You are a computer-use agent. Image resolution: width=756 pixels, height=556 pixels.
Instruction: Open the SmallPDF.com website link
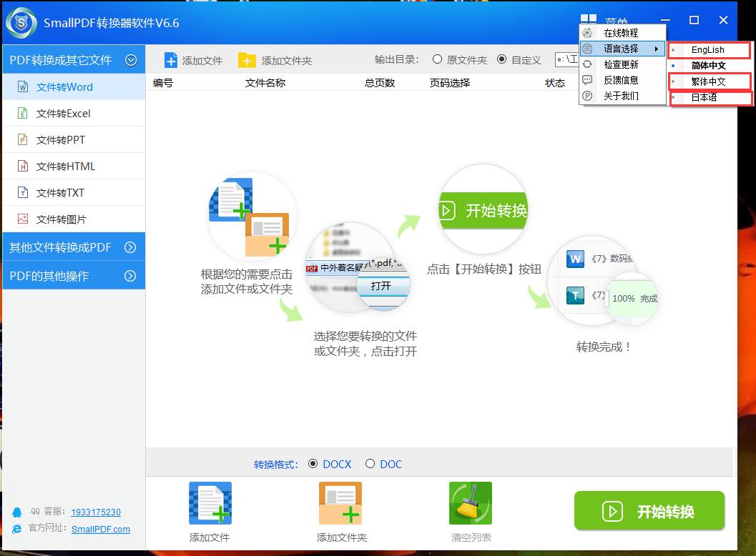tap(101, 529)
